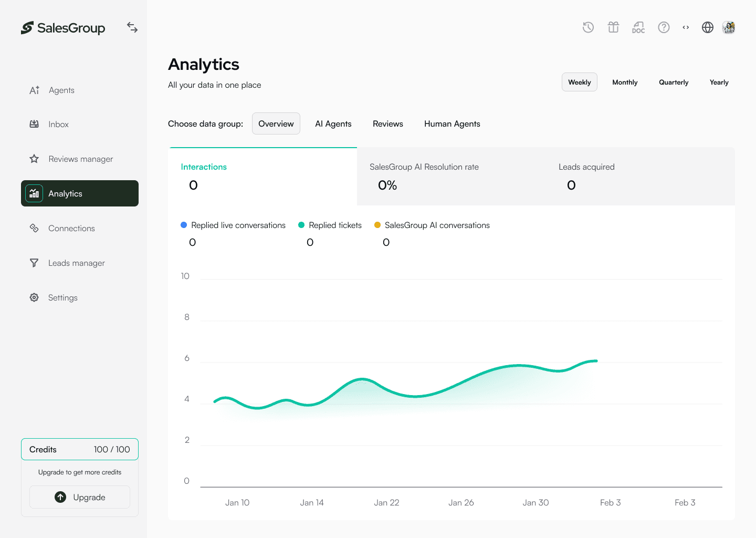This screenshot has height=538, width=756.
Task: Open Agents in the sidebar
Action: coord(80,90)
